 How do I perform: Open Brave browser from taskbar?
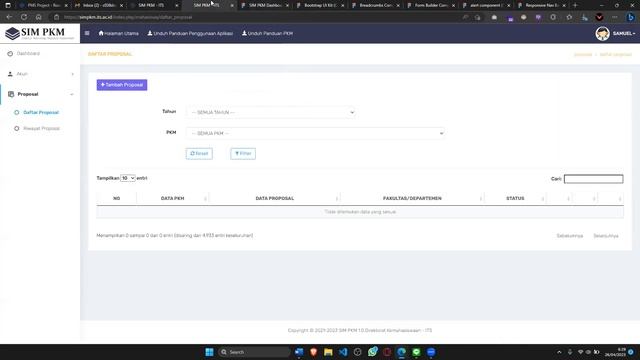pyautogui.click(x=313, y=352)
